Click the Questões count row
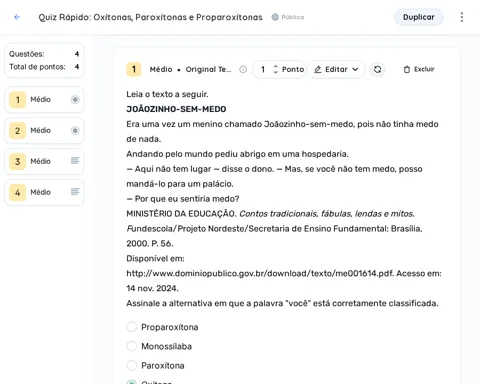 (44, 54)
